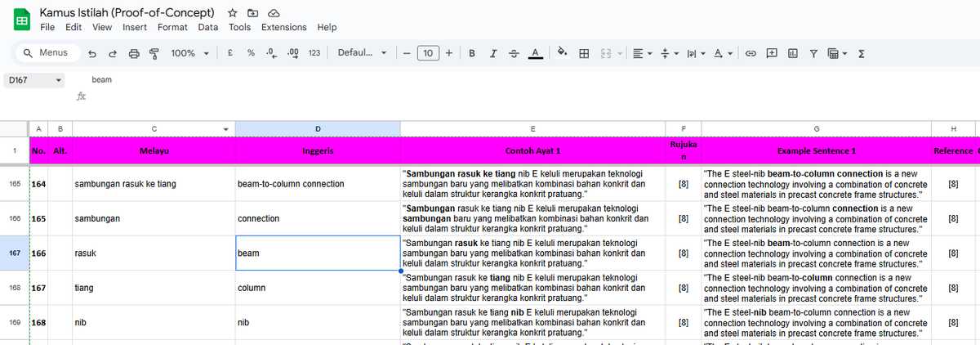Click the move to folder icon
This screenshot has height=345, width=980.
coord(253,14)
